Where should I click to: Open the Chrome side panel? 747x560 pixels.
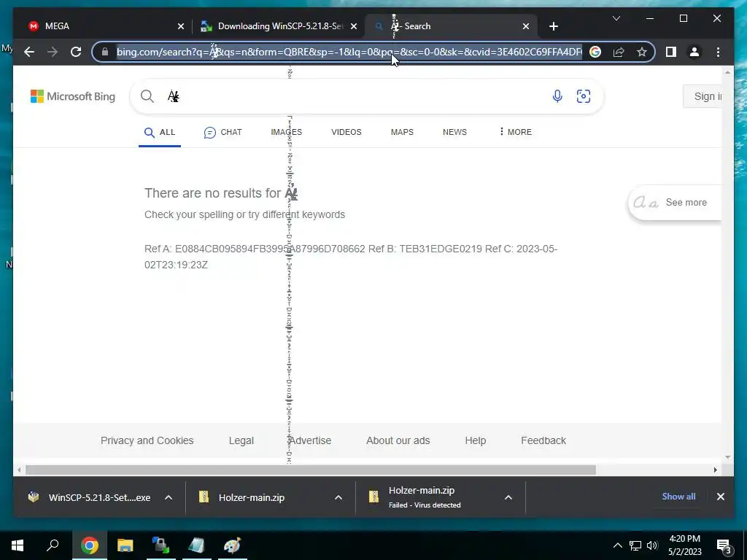pos(671,52)
